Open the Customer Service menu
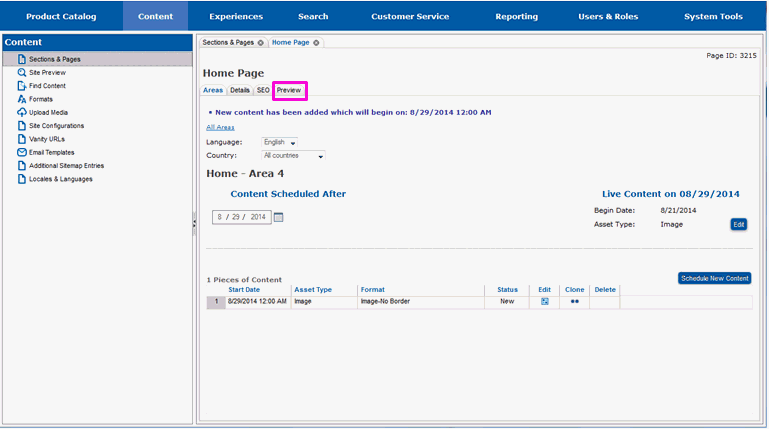769x429 pixels. pyautogui.click(x=410, y=16)
